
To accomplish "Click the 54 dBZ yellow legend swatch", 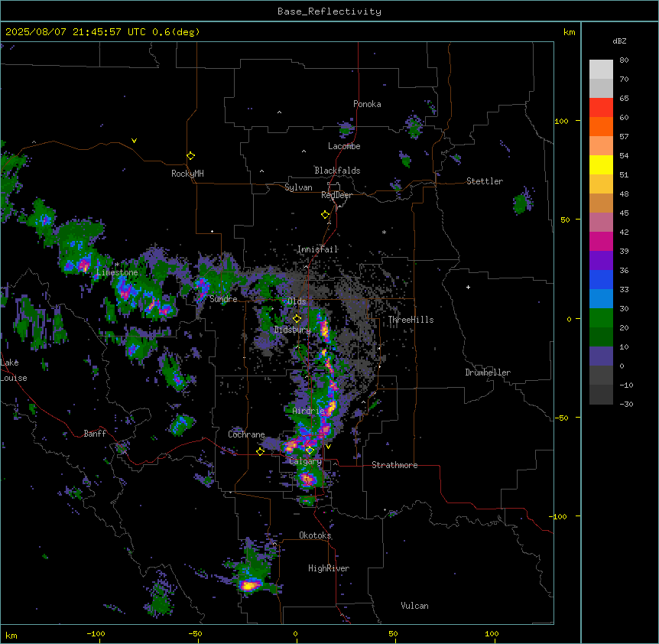I will 601,164.
